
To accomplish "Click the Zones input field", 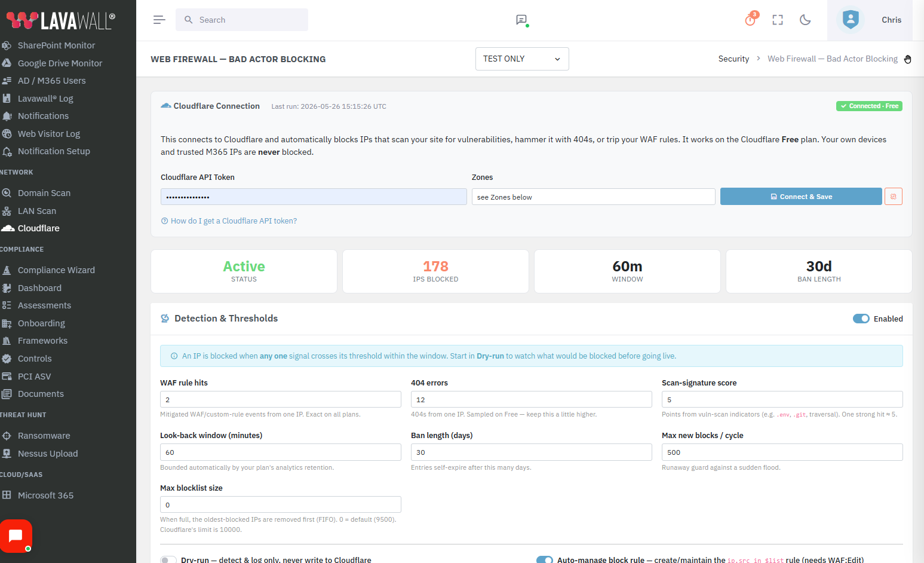I will 594,197.
